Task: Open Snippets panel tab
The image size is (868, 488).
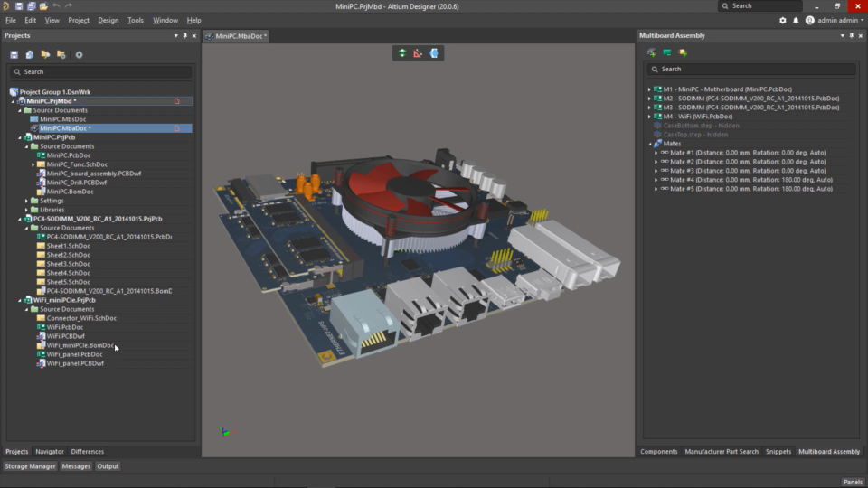Action: coord(778,452)
